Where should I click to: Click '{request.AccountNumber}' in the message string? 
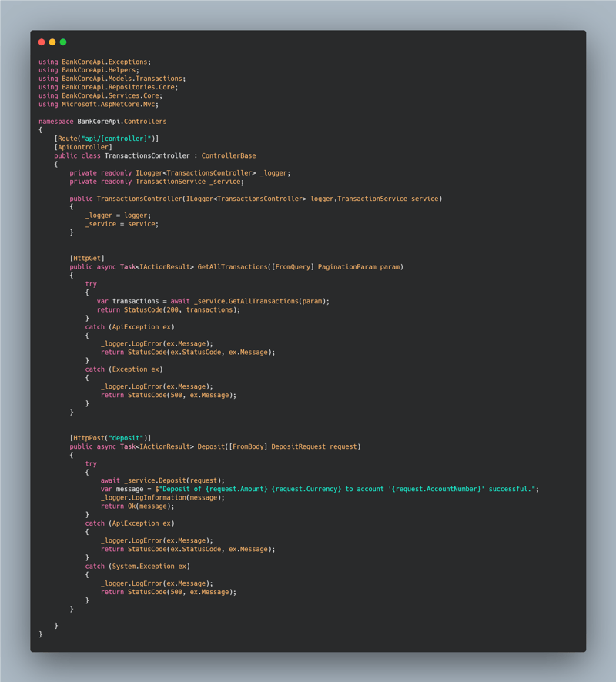(437, 489)
